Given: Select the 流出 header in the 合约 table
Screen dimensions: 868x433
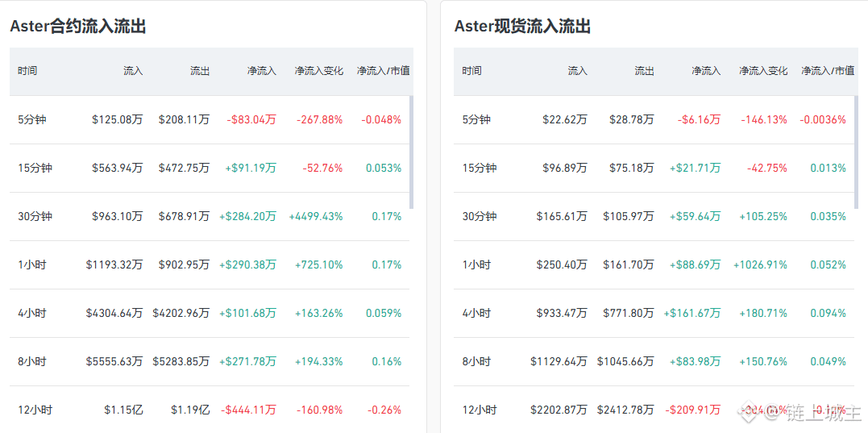Looking at the screenshot, I should 200,71.
